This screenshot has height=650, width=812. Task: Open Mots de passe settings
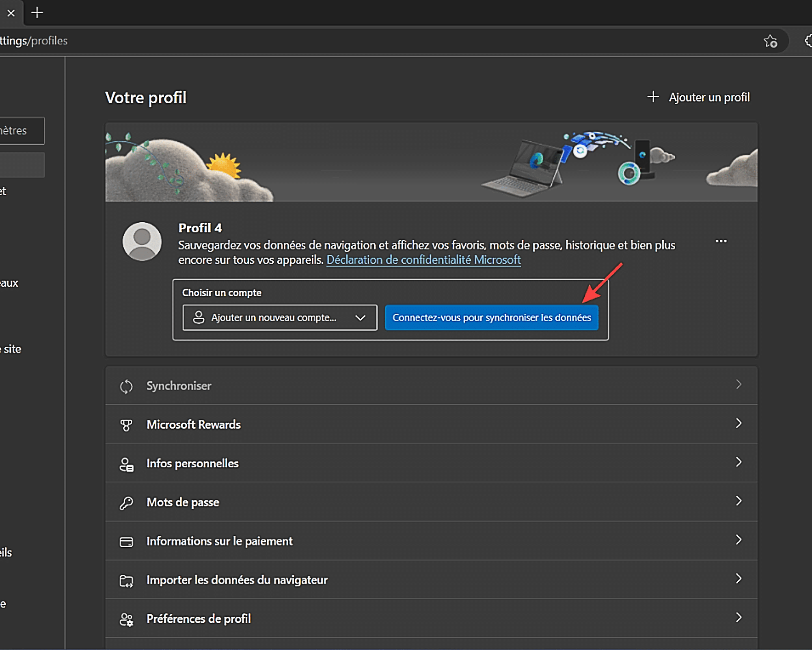tap(431, 502)
